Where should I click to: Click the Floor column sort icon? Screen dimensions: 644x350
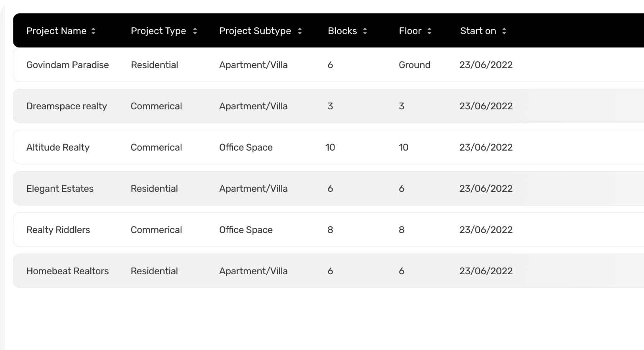point(429,31)
